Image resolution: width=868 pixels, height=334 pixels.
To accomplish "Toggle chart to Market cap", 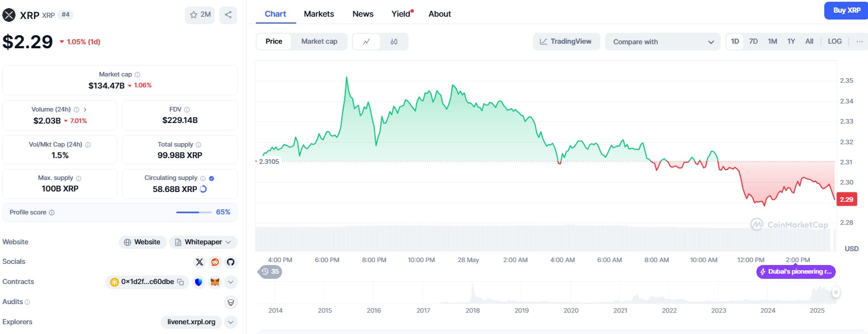I will [319, 41].
